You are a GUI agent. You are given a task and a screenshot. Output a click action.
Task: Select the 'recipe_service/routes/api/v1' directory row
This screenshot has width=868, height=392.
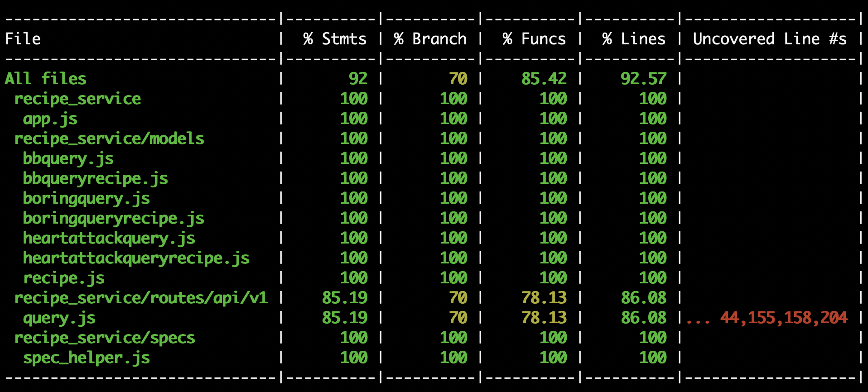141,298
